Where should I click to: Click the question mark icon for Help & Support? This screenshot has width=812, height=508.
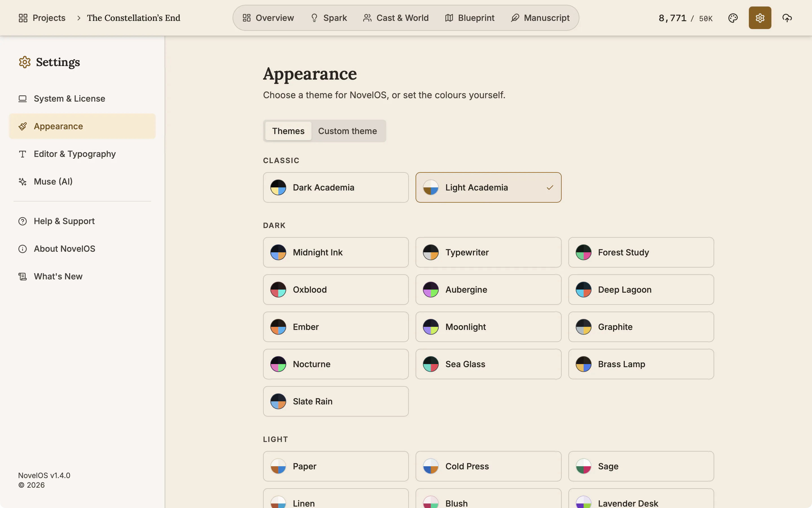[23, 221]
